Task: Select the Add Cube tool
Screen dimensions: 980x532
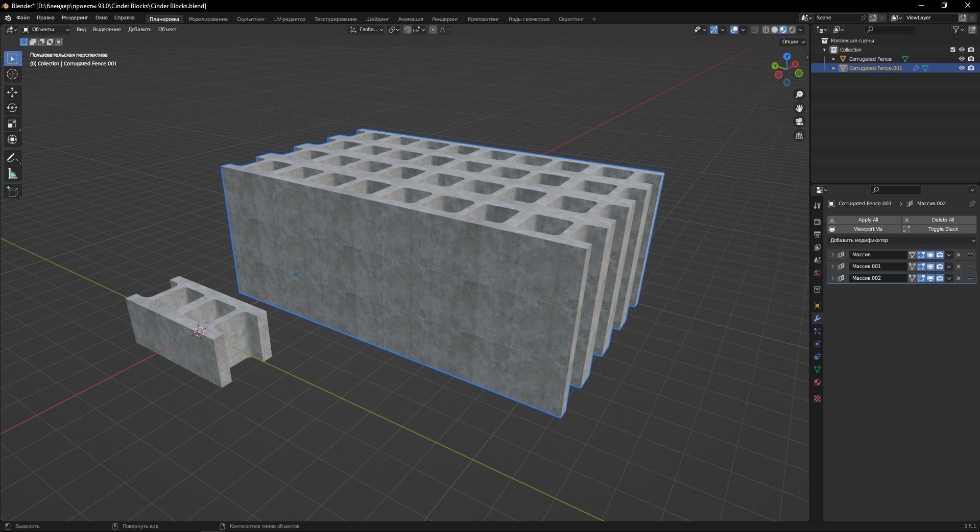Action: click(12, 192)
